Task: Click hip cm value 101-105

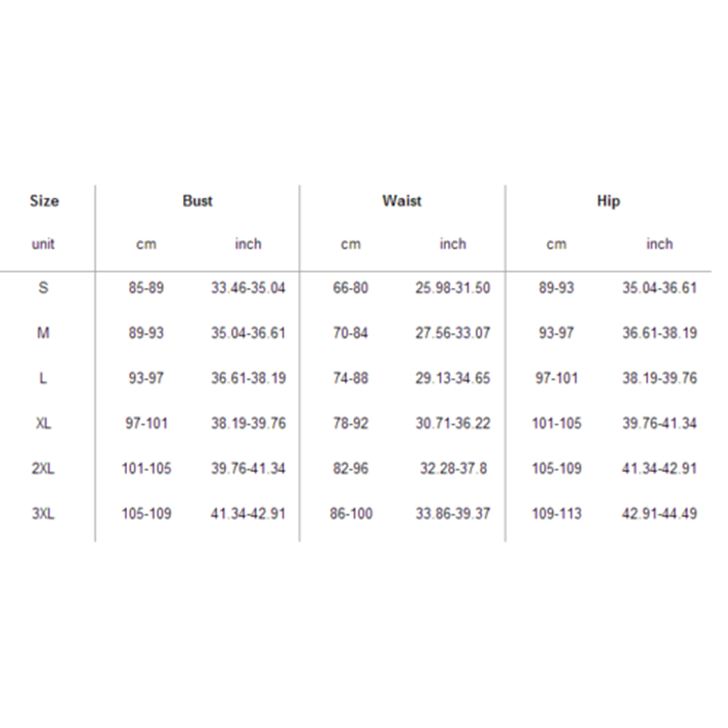Action: pyautogui.click(x=557, y=423)
